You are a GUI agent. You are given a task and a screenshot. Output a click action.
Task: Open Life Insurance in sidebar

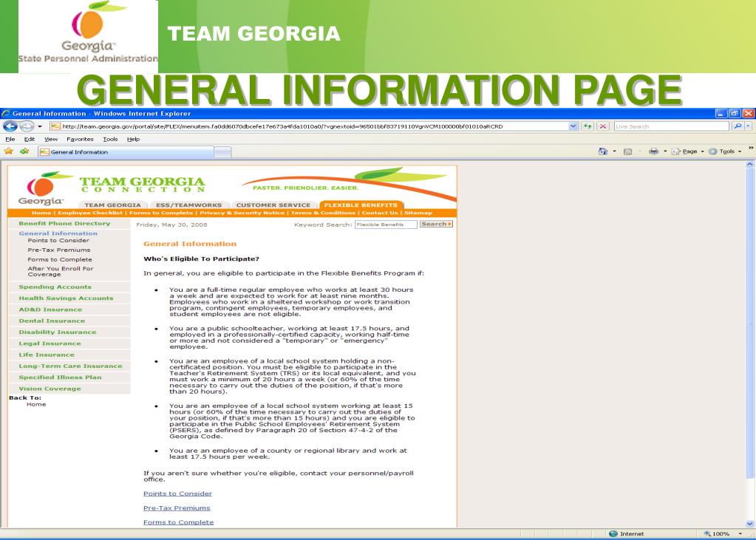[47, 355]
